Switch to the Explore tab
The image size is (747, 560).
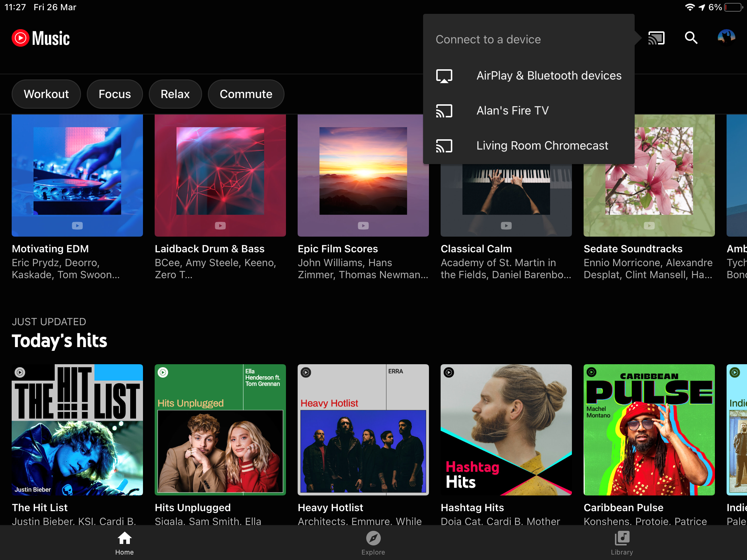tap(373, 543)
